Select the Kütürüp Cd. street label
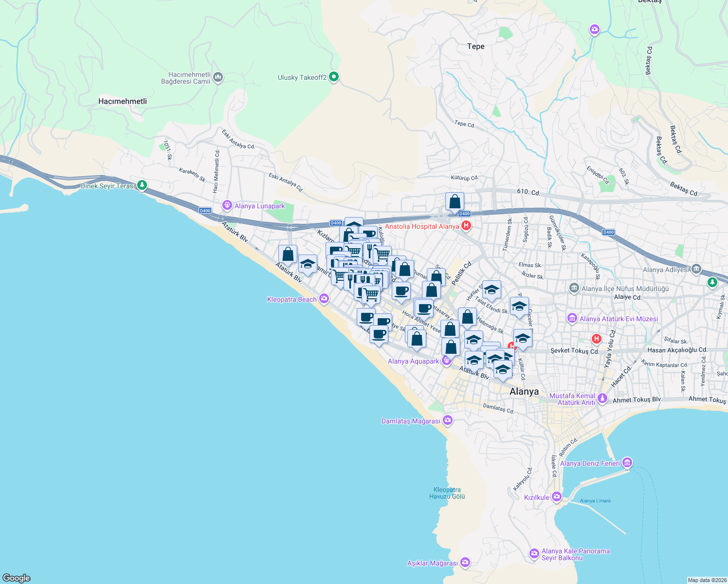Screen dimensions: 728x584 pyautogui.click(x=465, y=178)
